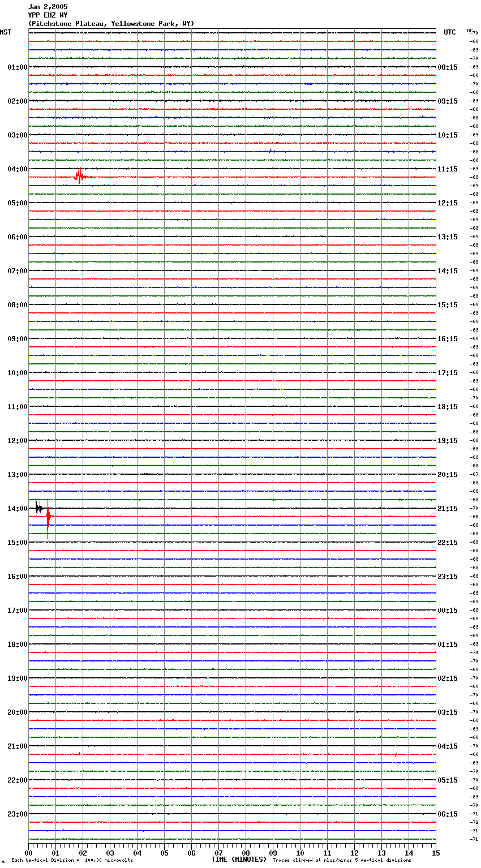Click the 01:00 MST time label
Viewport: 481px width, 868px height.
(18, 67)
